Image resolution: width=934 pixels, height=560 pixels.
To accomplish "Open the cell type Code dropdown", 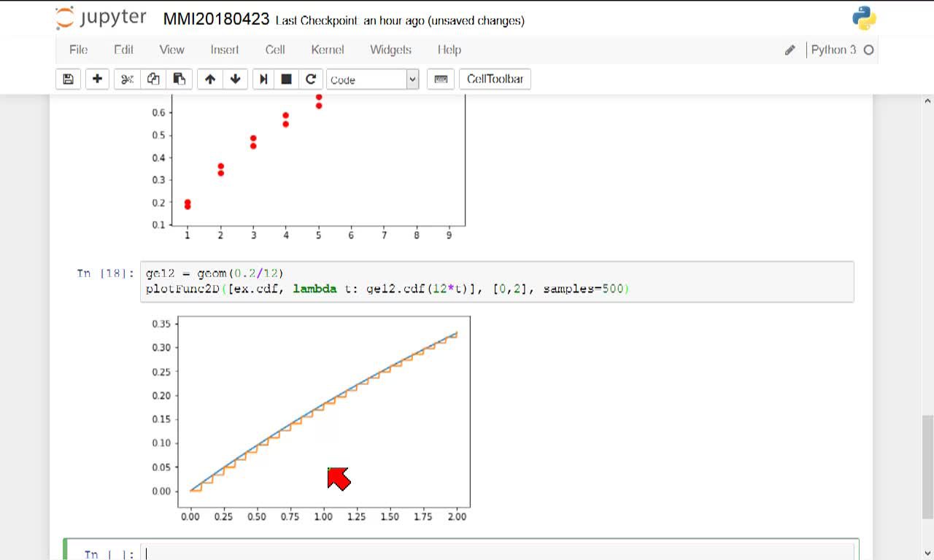I will click(373, 79).
